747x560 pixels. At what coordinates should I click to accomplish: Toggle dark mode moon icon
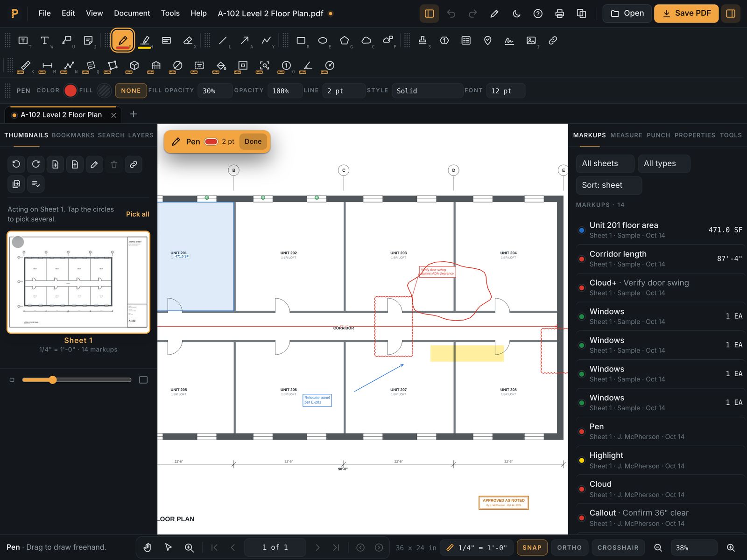tap(516, 14)
